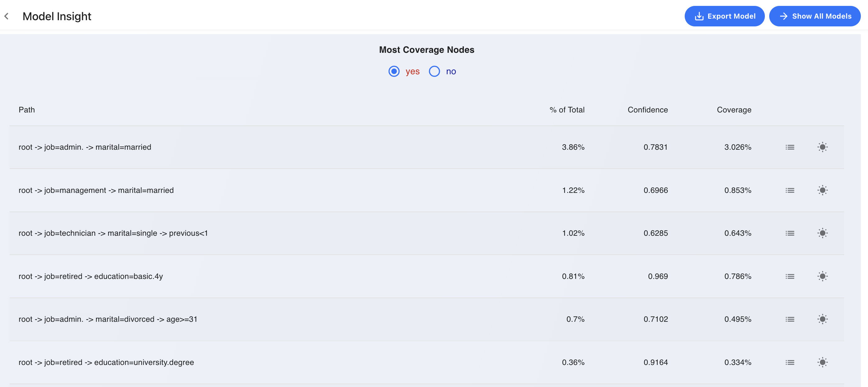Image resolution: width=868 pixels, height=387 pixels.
Task: Click list icon for education=university.degree row
Action: pos(790,362)
